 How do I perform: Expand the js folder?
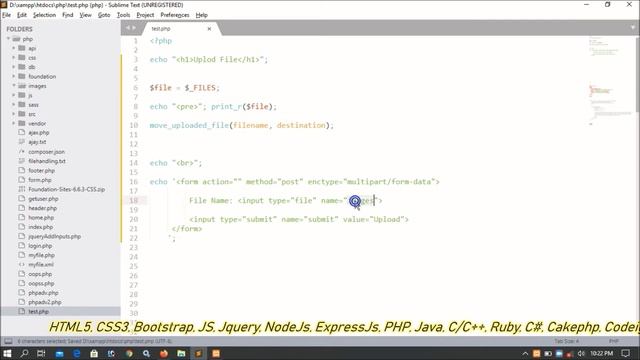click(13, 95)
